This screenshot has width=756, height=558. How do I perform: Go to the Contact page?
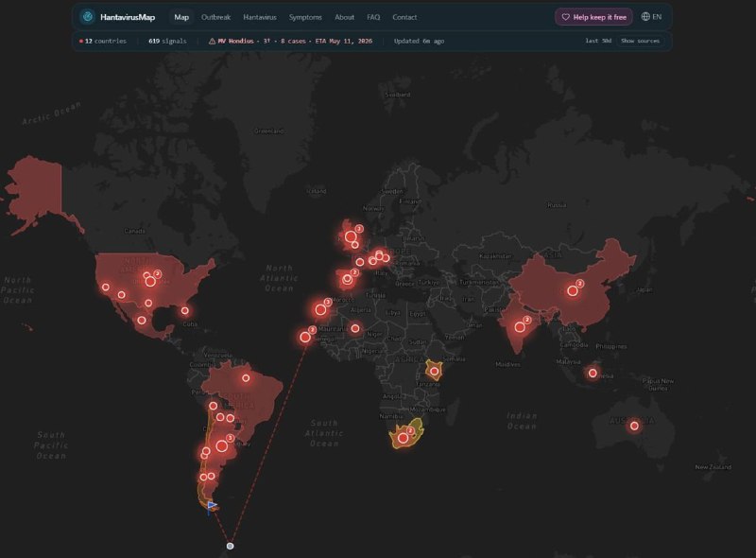click(404, 17)
